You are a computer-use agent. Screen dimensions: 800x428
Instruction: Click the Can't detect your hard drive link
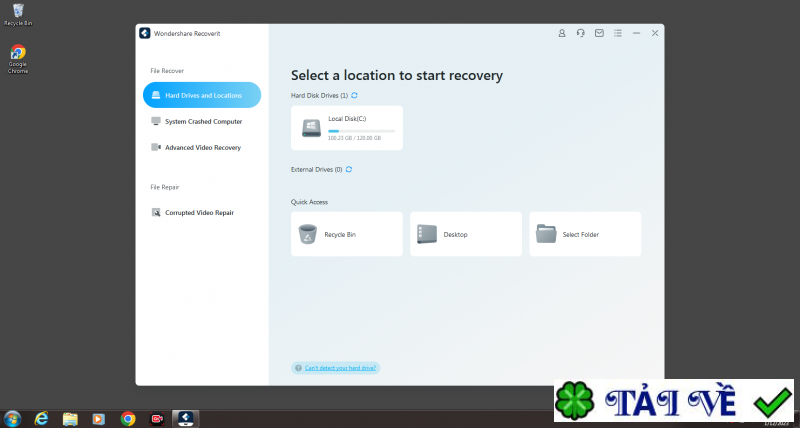point(341,368)
